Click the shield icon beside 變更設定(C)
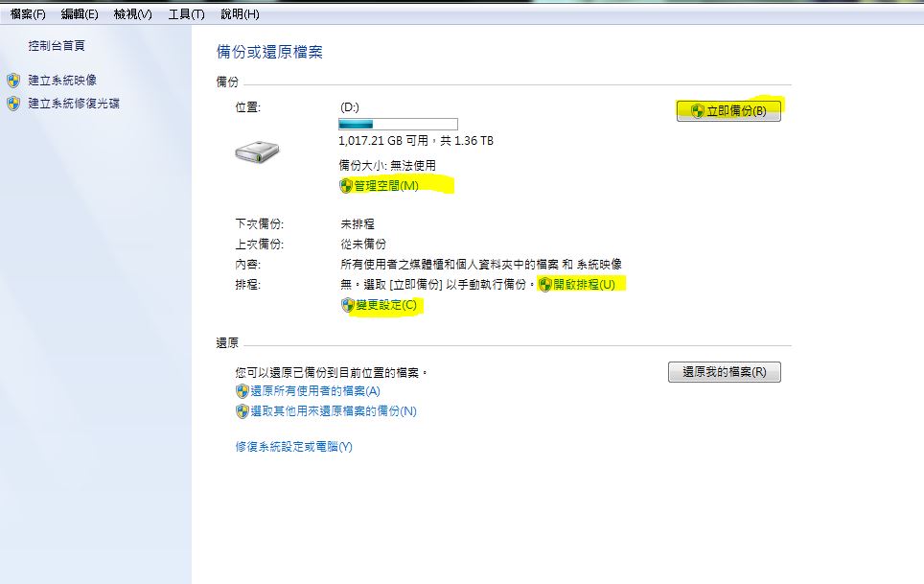 click(x=348, y=305)
